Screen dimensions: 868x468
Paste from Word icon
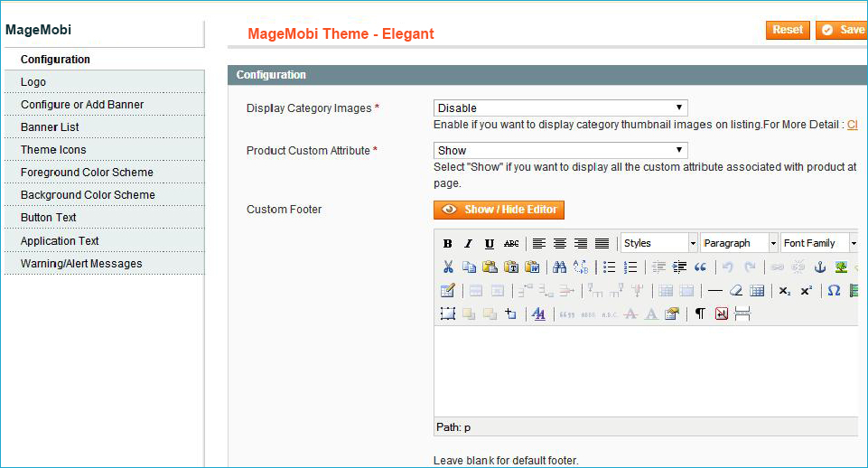coord(532,267)
